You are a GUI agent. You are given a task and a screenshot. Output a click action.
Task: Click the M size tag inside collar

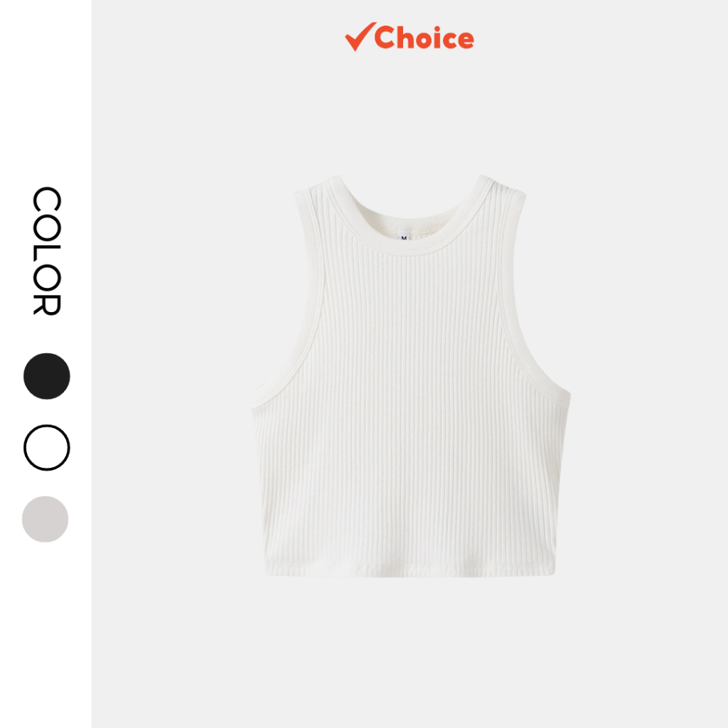pyautogui.click(x=404, y=237)
